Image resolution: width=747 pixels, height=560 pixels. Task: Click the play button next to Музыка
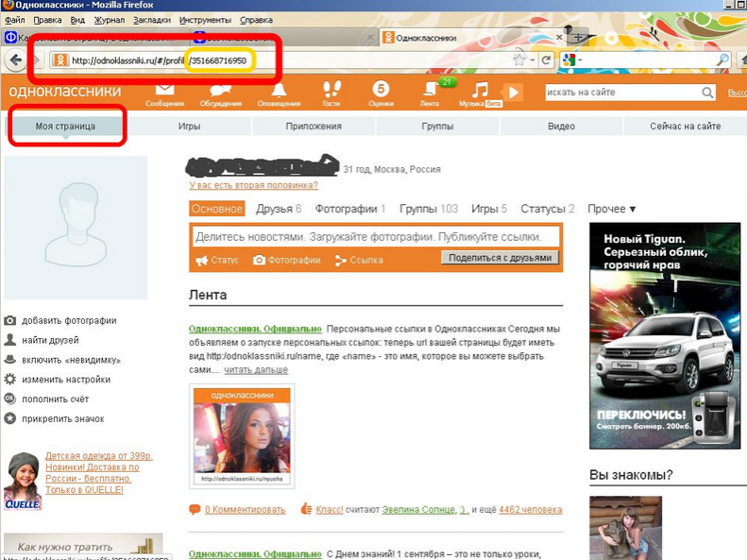tap(513, 93)
